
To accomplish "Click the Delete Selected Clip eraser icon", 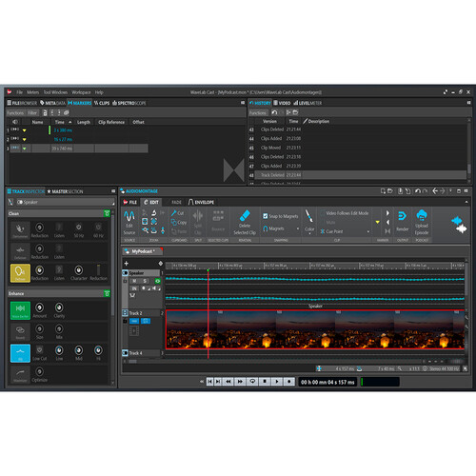I will tap(245, 215).
